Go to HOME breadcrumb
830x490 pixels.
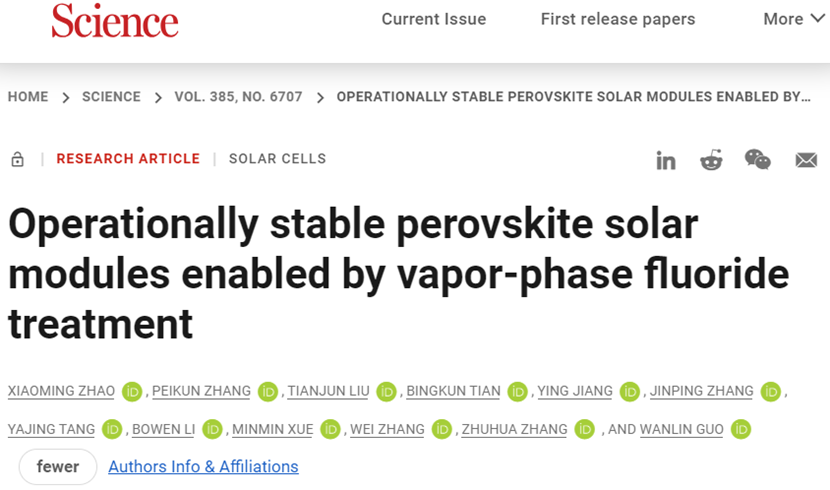pyautogui.click(x=28, y=97)
